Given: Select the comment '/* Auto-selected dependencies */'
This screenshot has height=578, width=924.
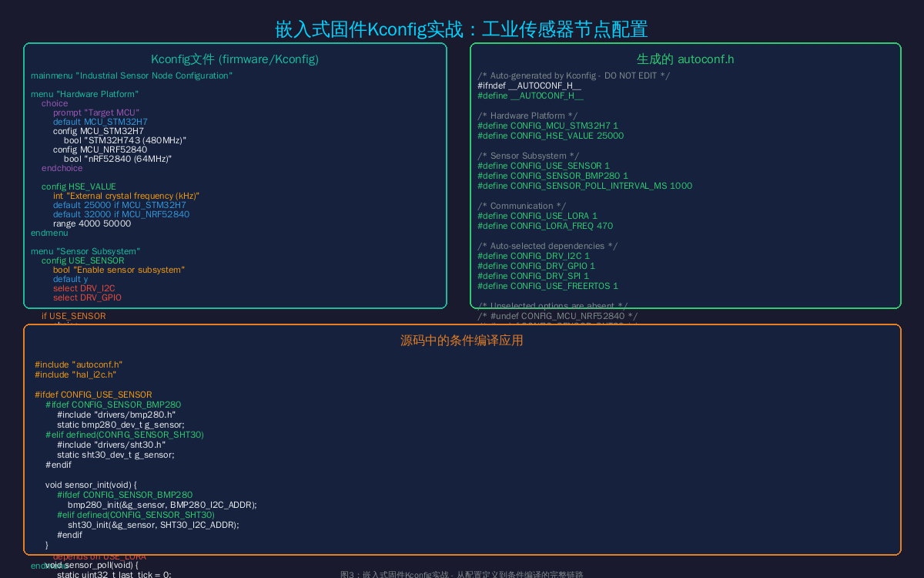Looking at the screenshot, I should (547, 246).
